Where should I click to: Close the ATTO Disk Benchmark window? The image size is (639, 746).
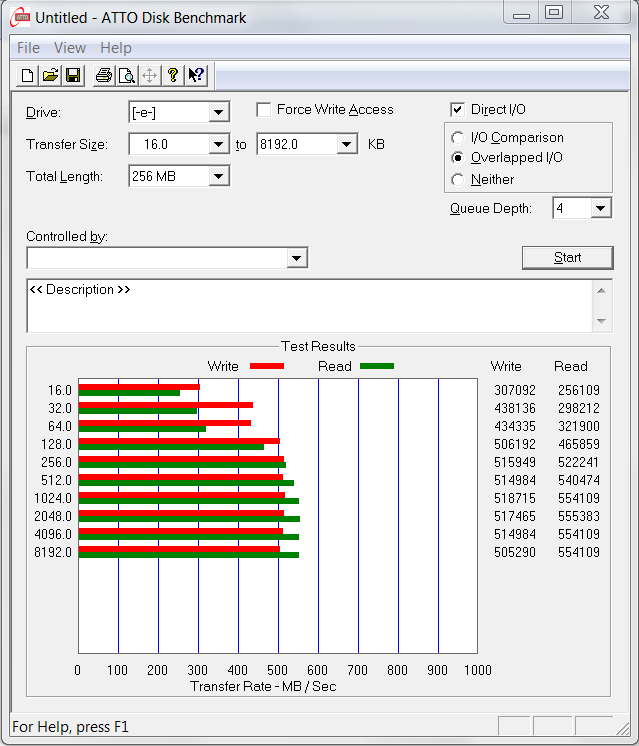point(601,12)
